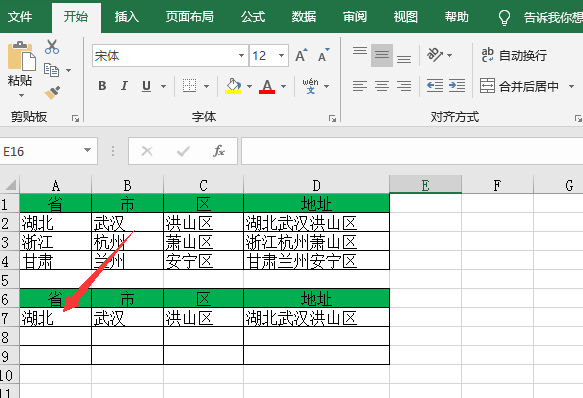Open font group dialog launcher
The image size is (583, 398).
coord(332,118)
